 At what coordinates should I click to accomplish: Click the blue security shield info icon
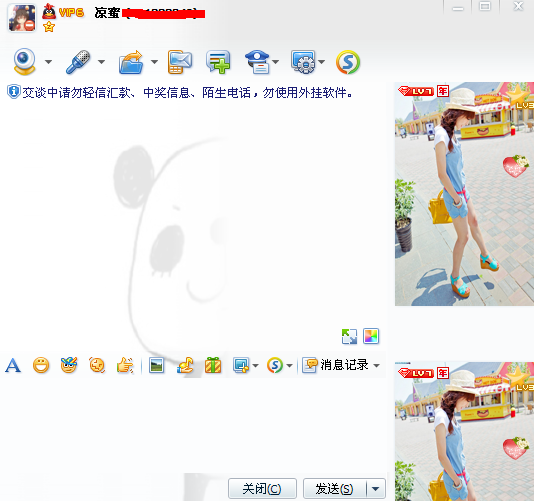pyautogui.click(x=14, y=92)
